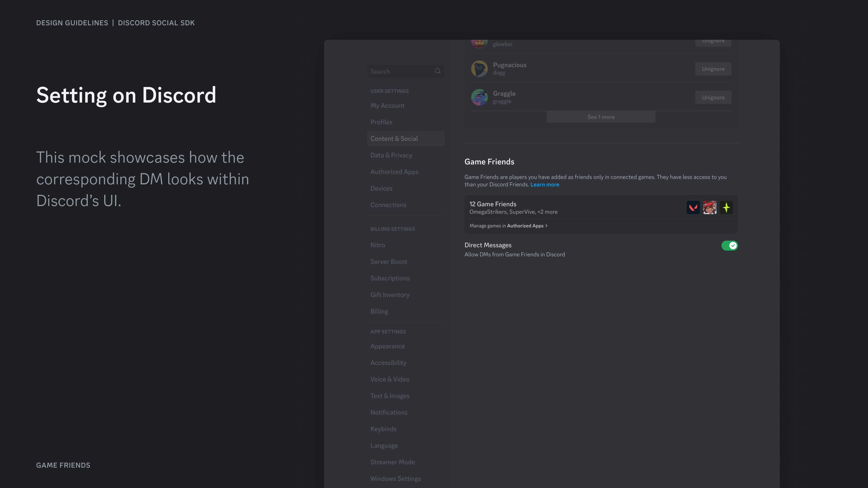Click inside the Search input field
The height and width of the screenshot is (488, 868).
click(398, 71)
